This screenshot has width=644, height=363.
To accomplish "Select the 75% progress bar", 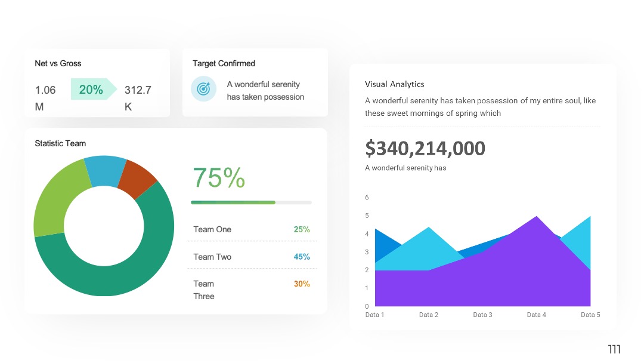I will coord(252,202).
